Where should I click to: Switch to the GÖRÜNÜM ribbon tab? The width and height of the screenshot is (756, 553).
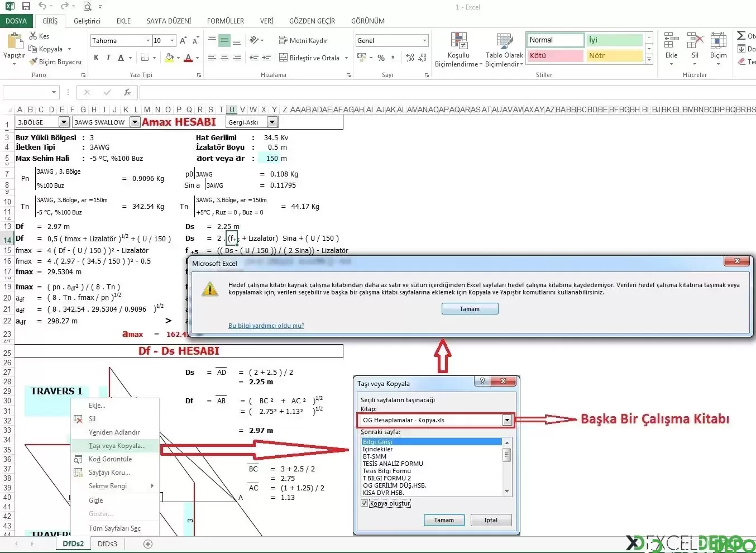(368, 21)
